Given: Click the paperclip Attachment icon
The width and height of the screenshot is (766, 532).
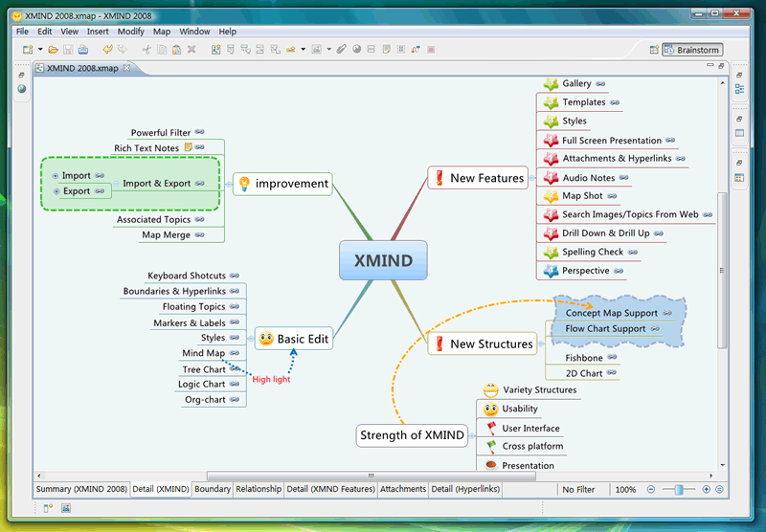Looking at the screenshot, I should (x=342, y=50).
